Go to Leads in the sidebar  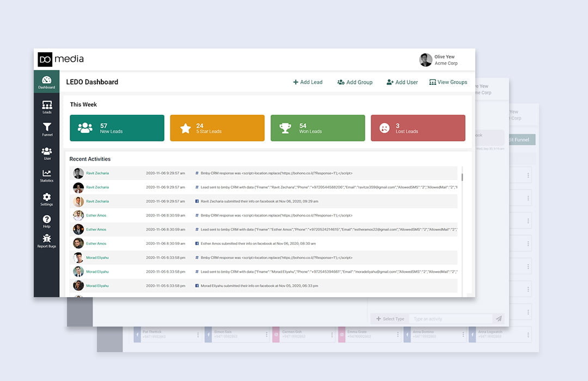47,107
